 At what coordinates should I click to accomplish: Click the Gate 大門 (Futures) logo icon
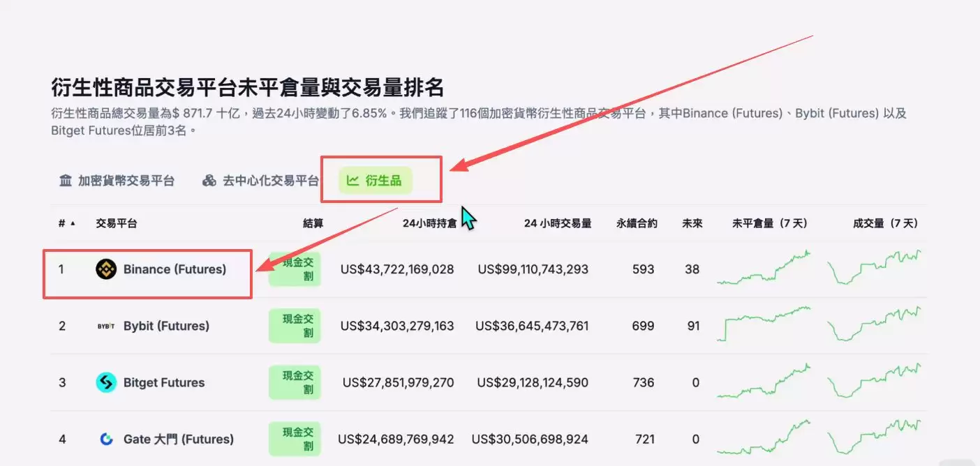coord(106,439)
